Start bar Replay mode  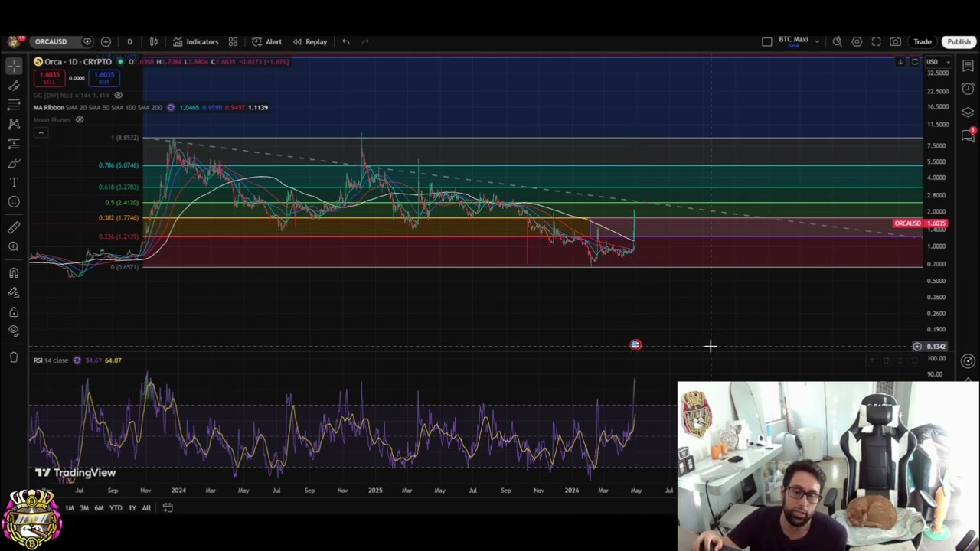[x=310, y=41]
